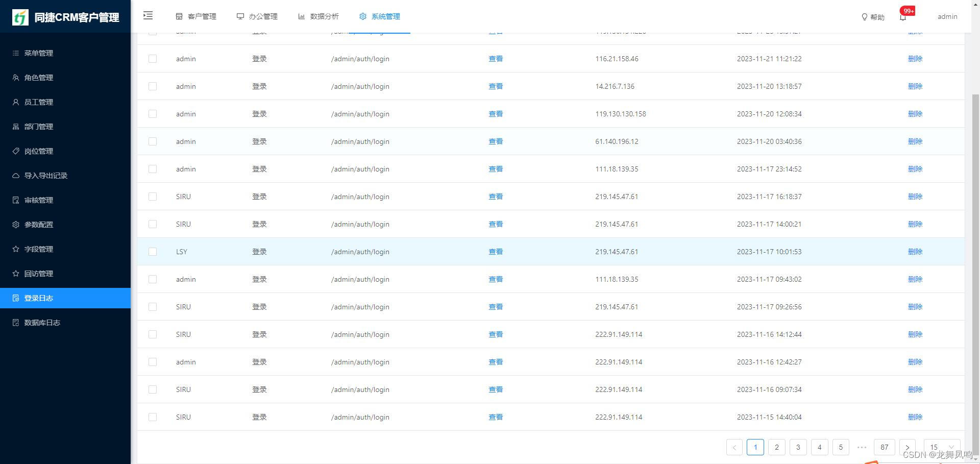This screenshot has height=464, width=980.
Task: Click the 字段管理 star icon
Action: [16, 249]
